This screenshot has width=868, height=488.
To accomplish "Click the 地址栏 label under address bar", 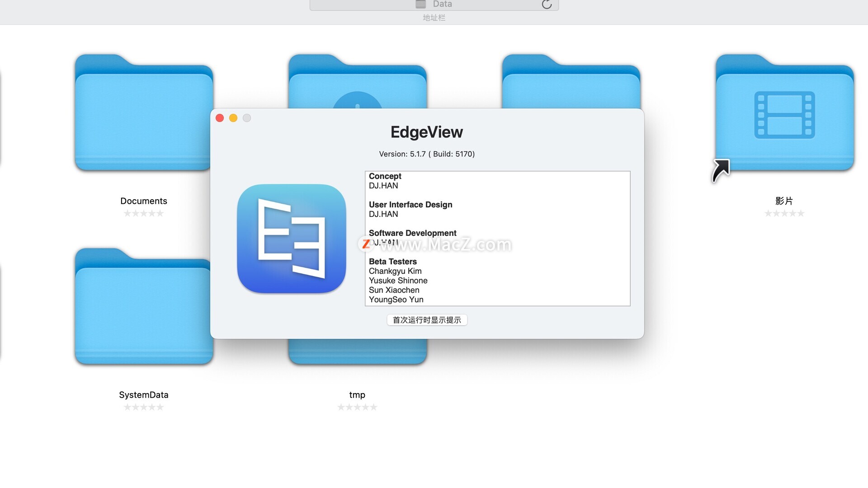I will tap(434, 18).
